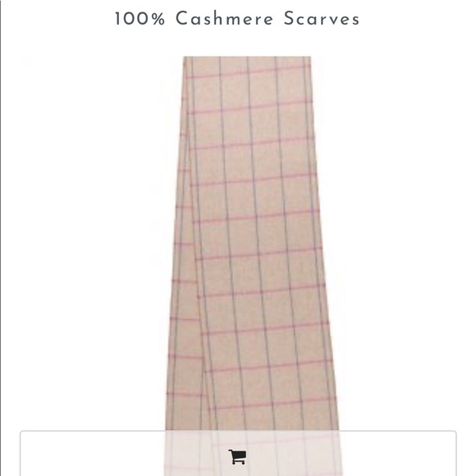
Task: Click the top of the scarf photo
Action: [x=247, y=61]
